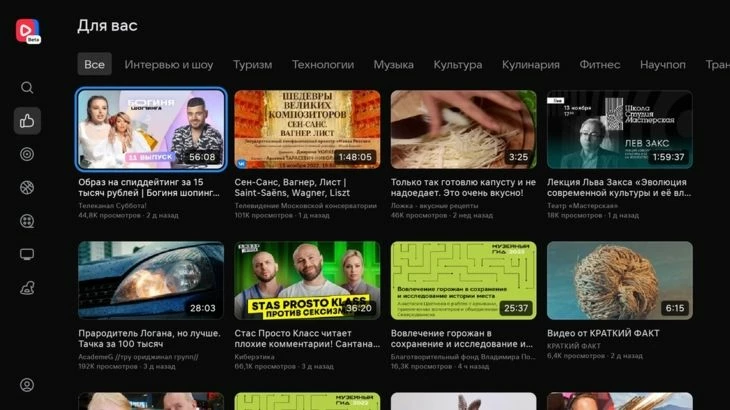This screenshot has height=410, width=730.
Task: Open the target-circle icon in the sidebar
Action: pos(27,154)
